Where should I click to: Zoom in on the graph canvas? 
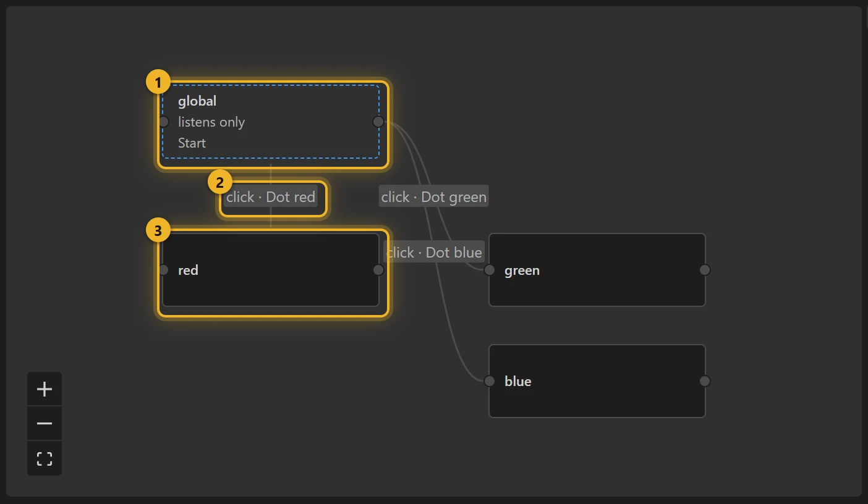click(x=45, y=389)
